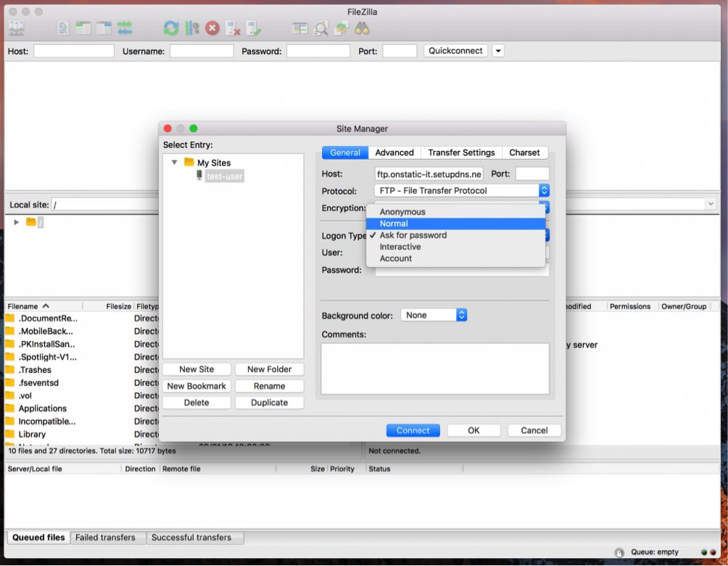The width and height of the screenshot is (728, 566).
Task: Click the New Folder button
Action: (269, 369)
